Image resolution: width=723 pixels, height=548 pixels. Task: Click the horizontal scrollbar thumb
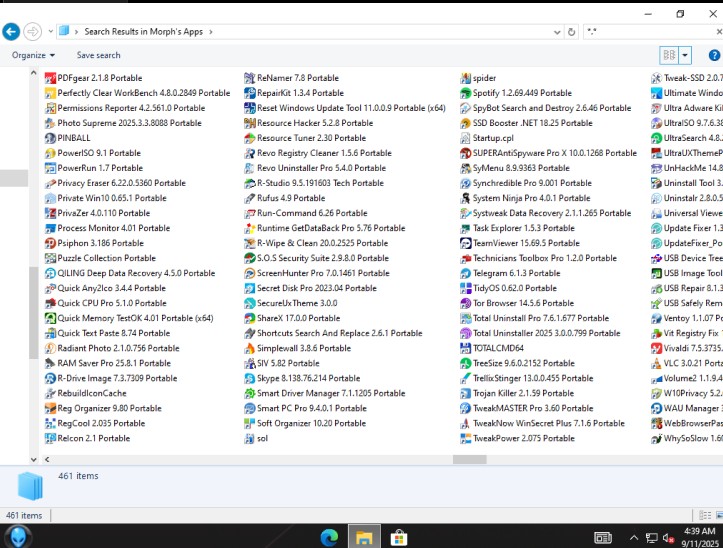coord(469,459)
